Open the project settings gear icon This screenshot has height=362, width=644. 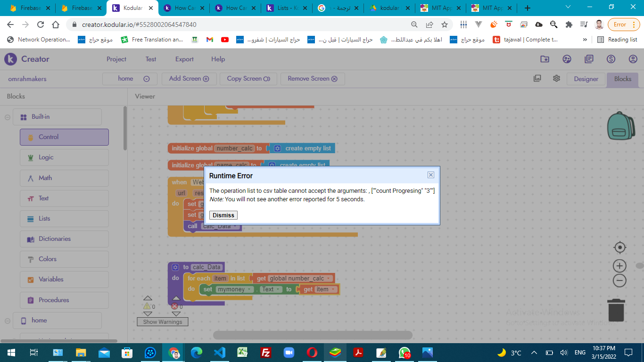coord(556,79)
